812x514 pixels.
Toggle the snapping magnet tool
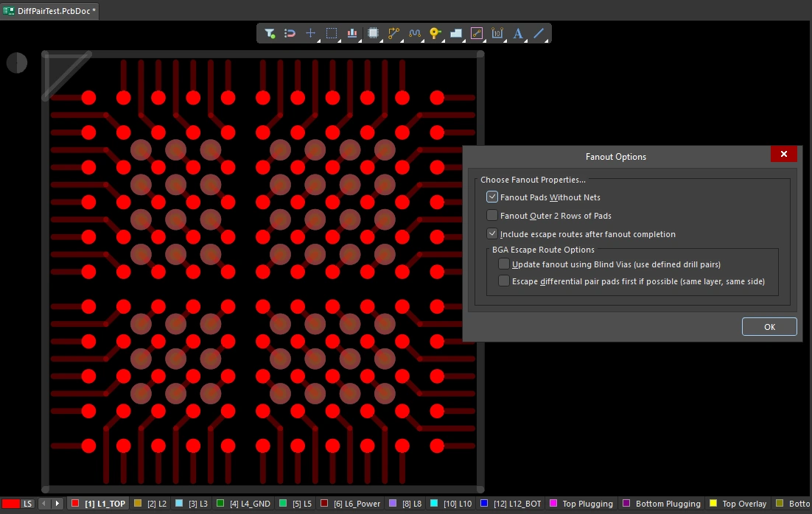(290, 33)
